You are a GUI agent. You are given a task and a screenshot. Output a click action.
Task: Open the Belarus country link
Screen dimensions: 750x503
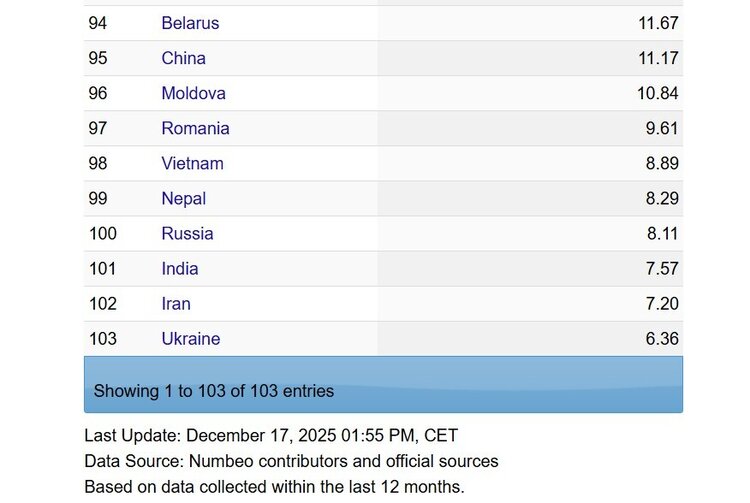190,23
